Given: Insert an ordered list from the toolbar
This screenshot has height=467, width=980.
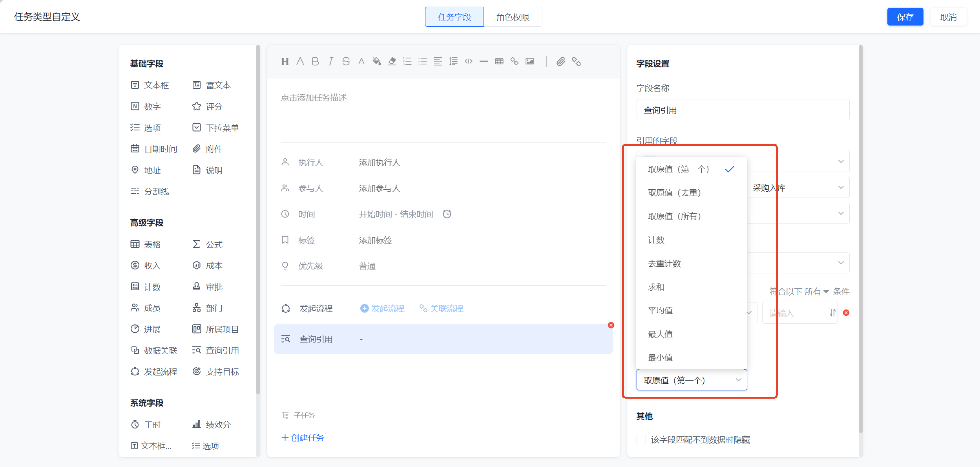Looking at the screenshot, I should tap(407, 61).
